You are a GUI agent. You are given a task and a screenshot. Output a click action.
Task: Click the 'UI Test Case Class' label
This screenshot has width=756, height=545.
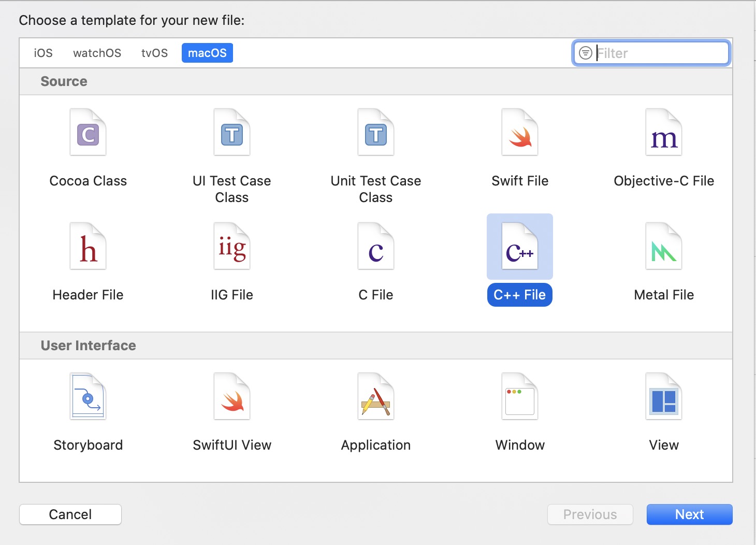232,189
